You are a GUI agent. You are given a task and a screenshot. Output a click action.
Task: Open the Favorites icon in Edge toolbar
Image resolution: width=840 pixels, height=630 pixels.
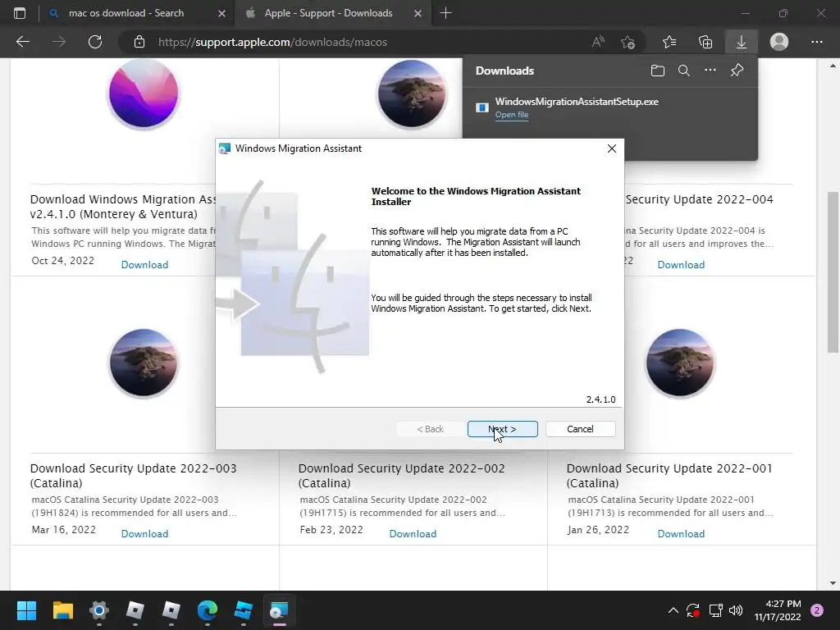click(669, 42)
